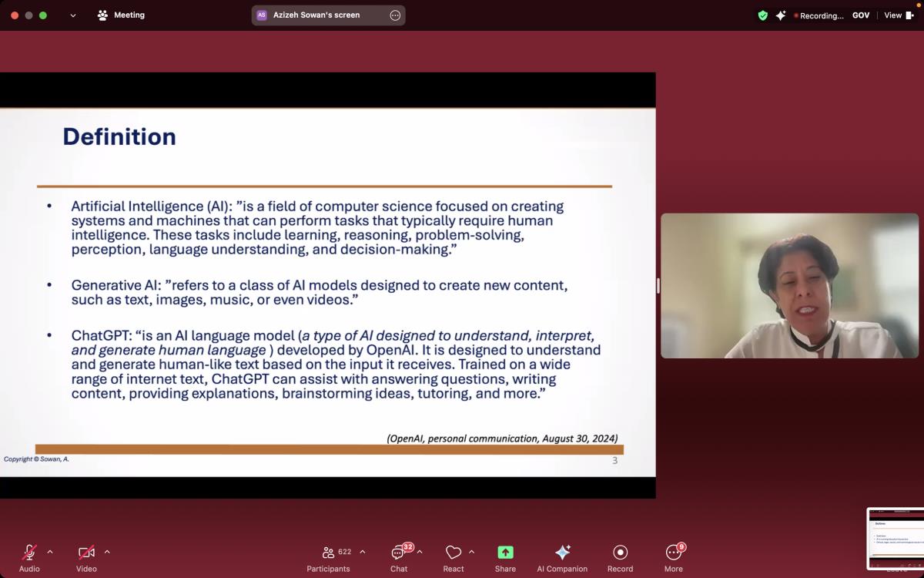Open Azizeh Sowan's screen share options ellipsis
The image size is (924, 578).
click(x=395, y=15)
